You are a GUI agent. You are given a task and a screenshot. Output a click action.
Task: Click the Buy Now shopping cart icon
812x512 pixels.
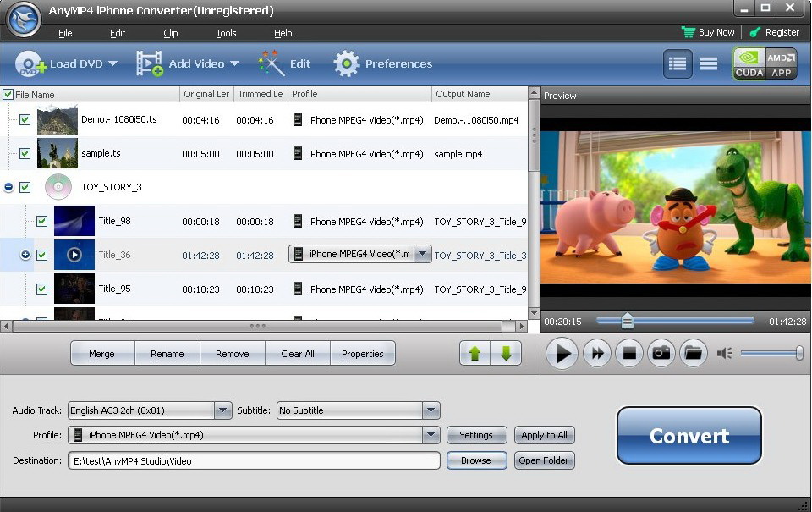tap(689, 32)
